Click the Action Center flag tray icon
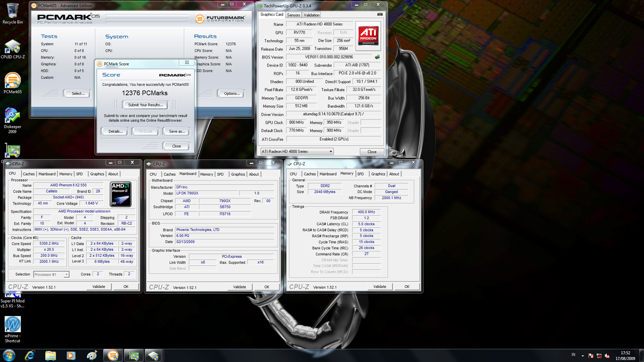The image size is (644, 362). tap(591, 356)
